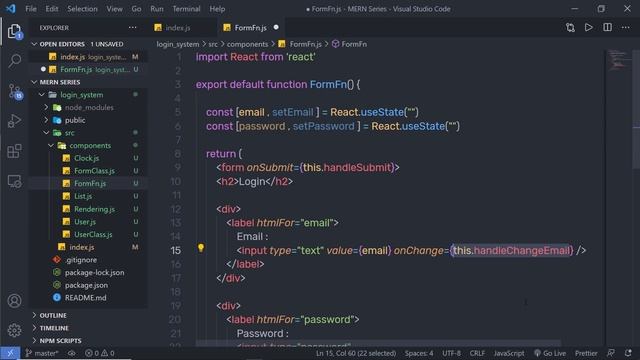The width and height of the screenshot is (640, 360).
Task: Open the Explorer view in activity bar
Action: [x=14, y=31]
